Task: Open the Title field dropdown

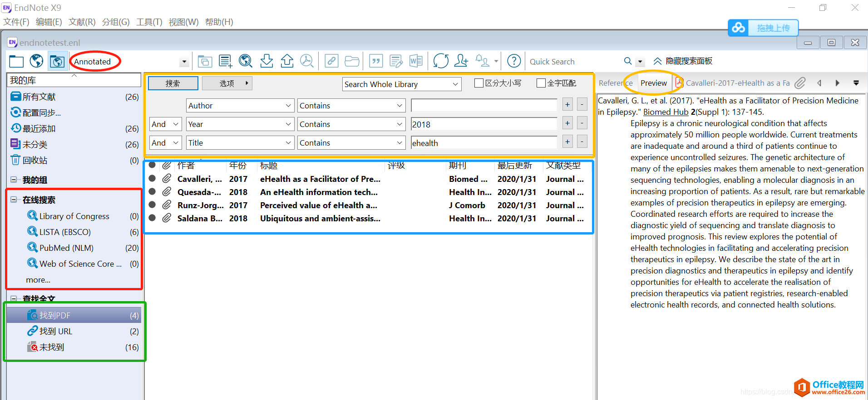Action: (240, 143)
